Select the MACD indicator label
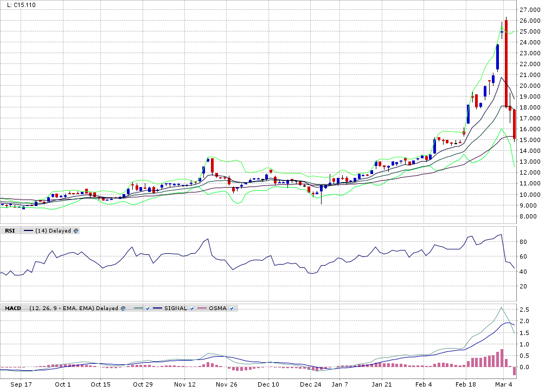The height and width of the screenshot is (392, 545). tap(13, 308)
